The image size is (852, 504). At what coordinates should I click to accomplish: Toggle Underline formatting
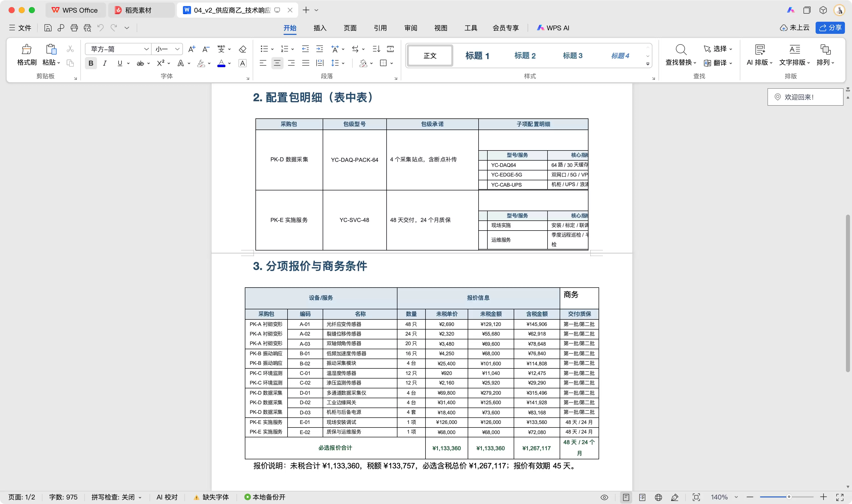click(x=120, y=63)
